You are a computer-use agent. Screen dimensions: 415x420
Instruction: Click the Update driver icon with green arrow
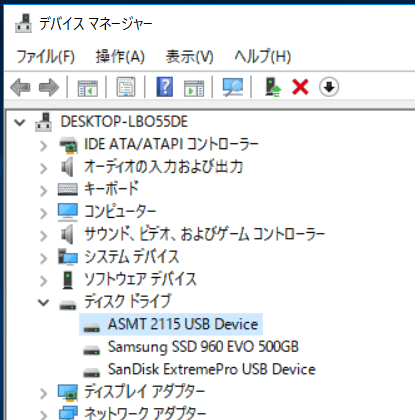coord(273,87)
